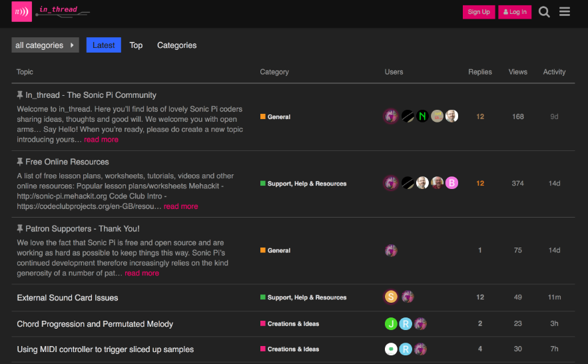Switch to the Latest tab
588x364 pixels.
[x=103, y=45]
